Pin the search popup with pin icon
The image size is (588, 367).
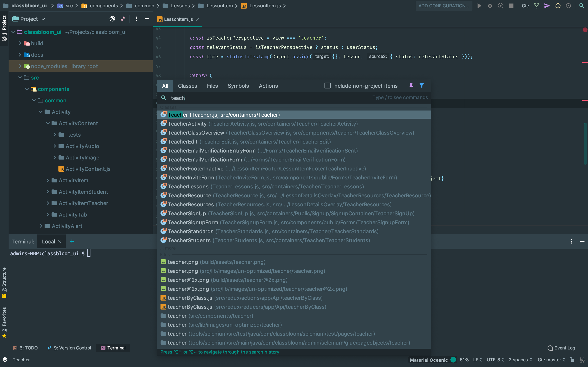[x=411, y=86]
